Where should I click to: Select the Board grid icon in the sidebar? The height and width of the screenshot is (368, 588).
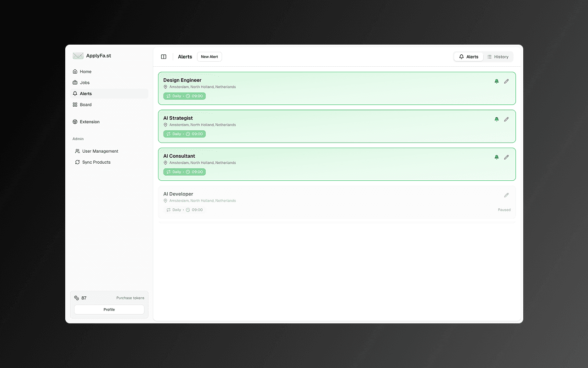[74, 104]
